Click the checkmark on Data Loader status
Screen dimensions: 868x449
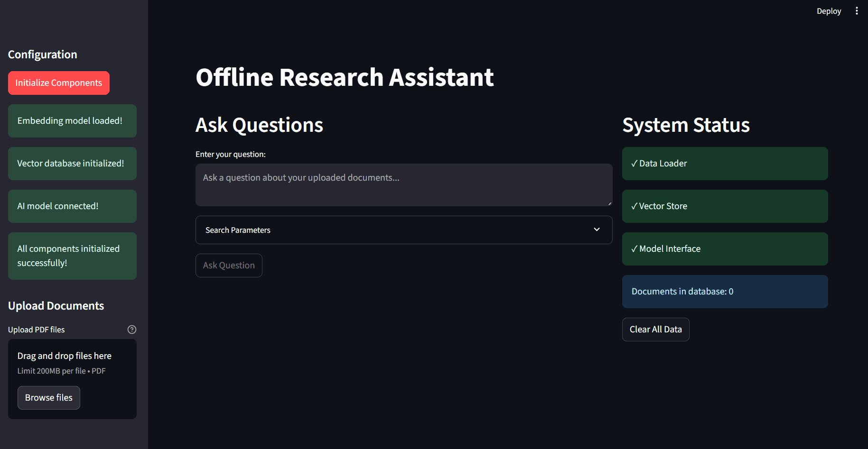pyautogui.click(x=634, y=163)
